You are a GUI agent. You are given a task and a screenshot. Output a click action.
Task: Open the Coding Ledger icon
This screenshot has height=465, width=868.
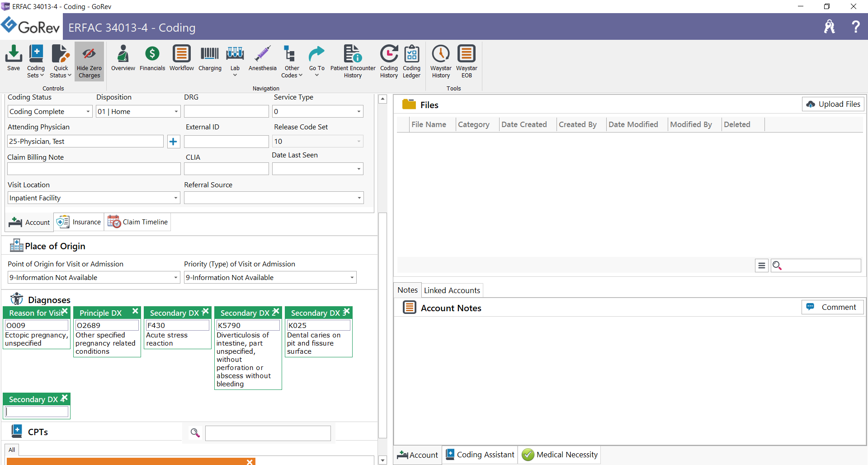coord(411,62)
